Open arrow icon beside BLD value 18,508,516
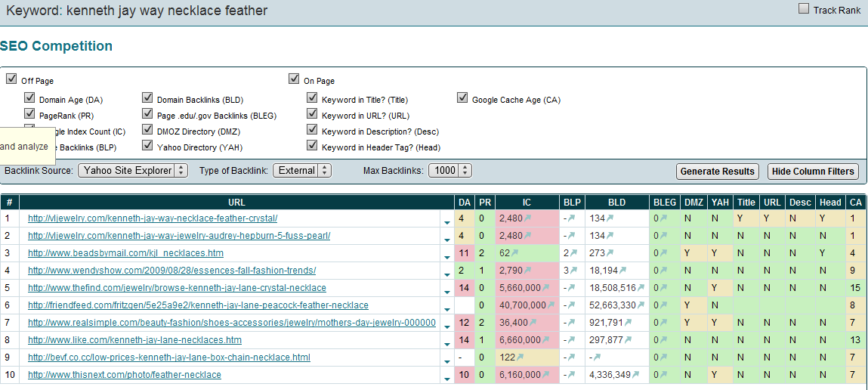Viewport: 868px width, 390px height. [641, 288]
